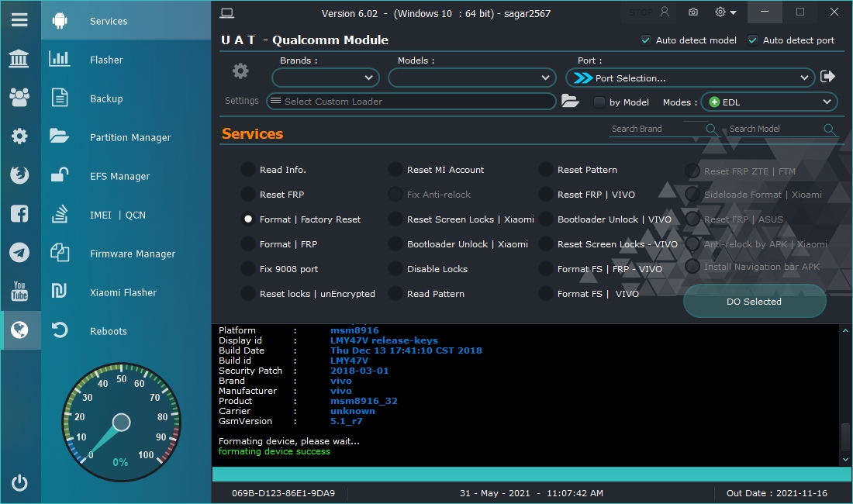Select Format | FRP option
The height and width of the screenshot is (504, 853).
(248, 244)
